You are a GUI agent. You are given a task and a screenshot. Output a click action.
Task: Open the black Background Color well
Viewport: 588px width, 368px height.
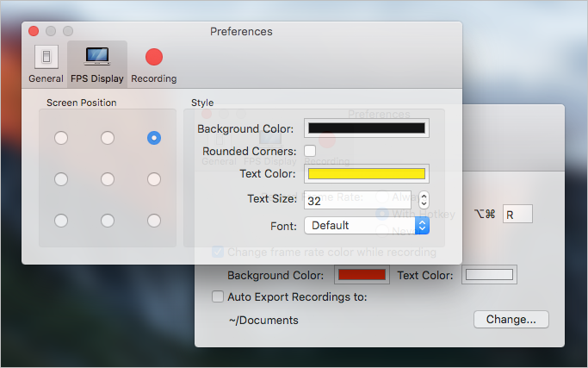pos(367,128)
